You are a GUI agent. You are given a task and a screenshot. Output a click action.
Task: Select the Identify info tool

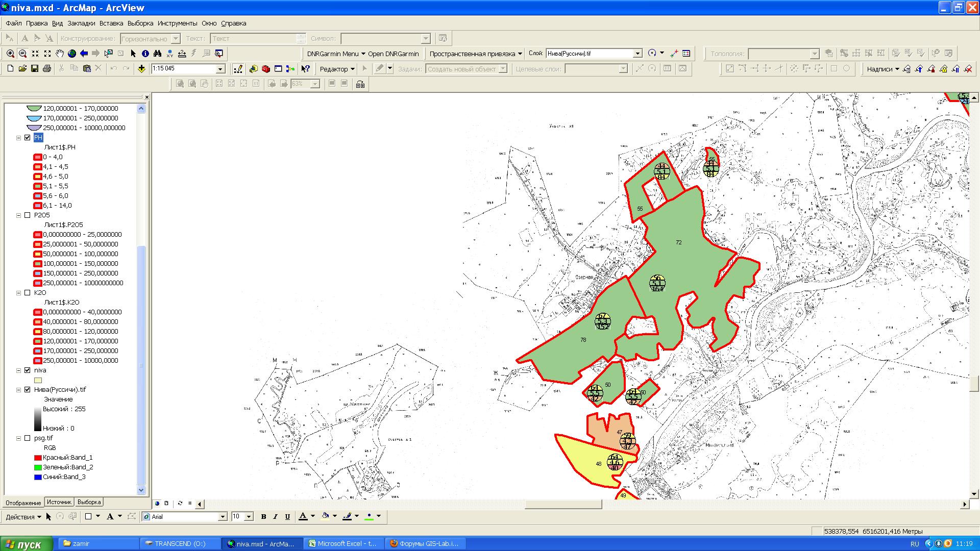(x=145, y=54)
